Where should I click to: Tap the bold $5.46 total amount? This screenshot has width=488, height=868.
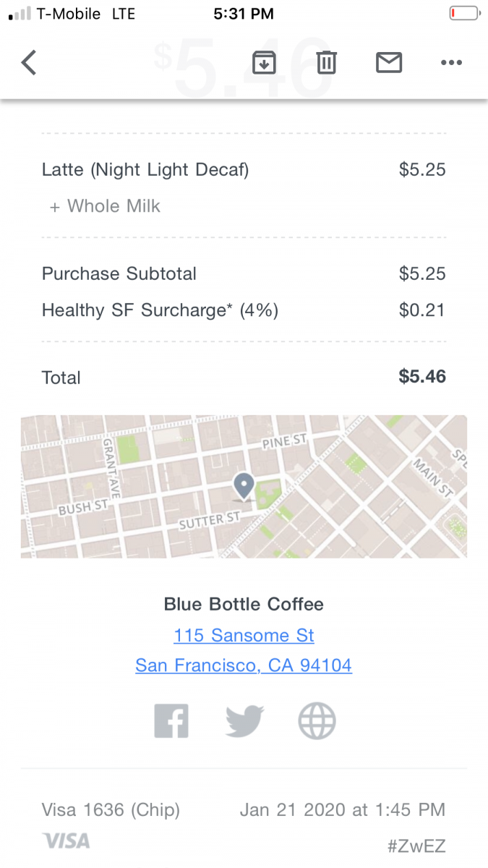coord(422,377)
